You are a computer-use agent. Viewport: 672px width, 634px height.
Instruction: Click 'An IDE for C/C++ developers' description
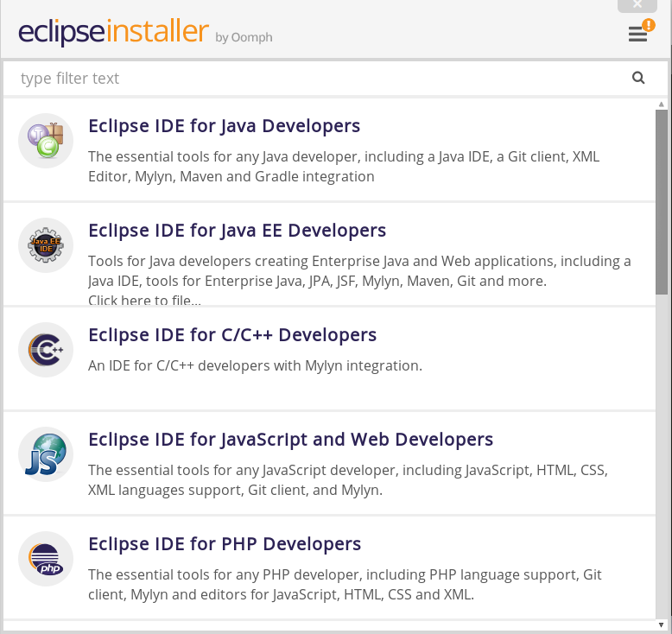pos(255,365)
